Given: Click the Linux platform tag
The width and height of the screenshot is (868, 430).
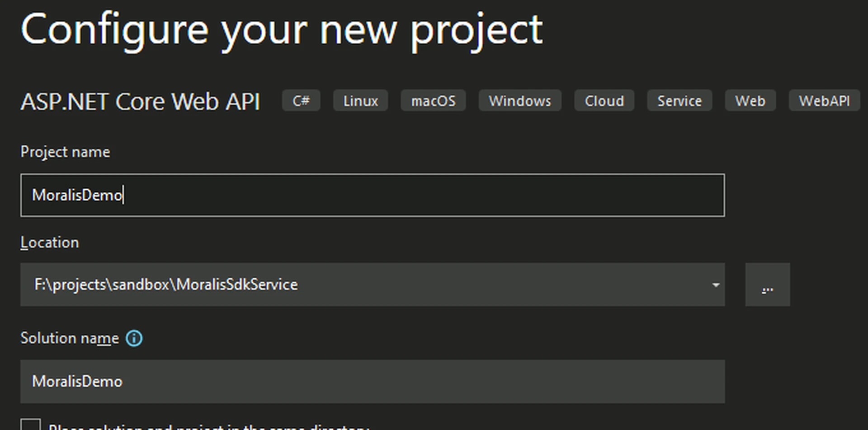Looking at the screenshot, I should tap(360, 100).
